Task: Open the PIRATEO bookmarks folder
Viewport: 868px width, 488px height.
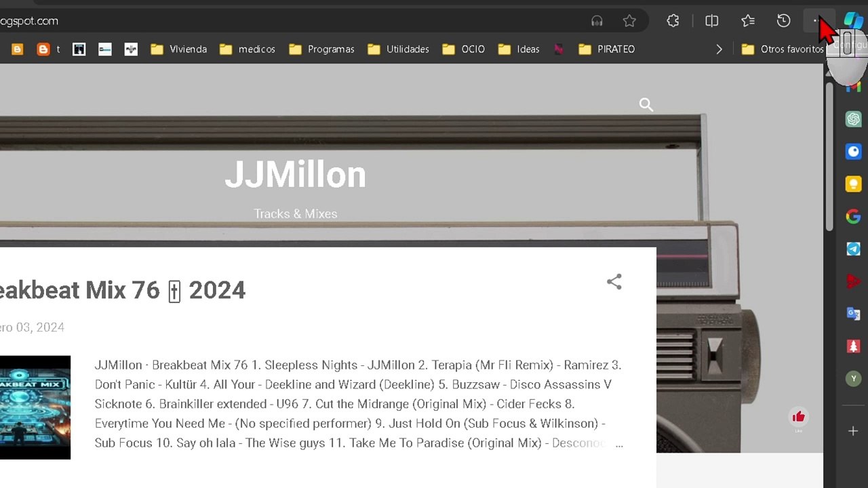Action: (607, 49)
